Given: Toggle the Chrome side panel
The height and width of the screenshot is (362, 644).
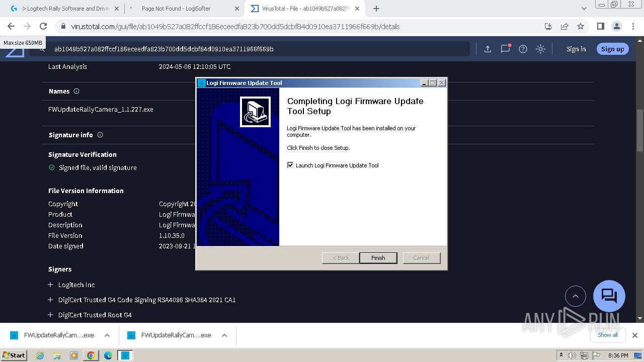Looking at the screenshot, I should point(600,26).
